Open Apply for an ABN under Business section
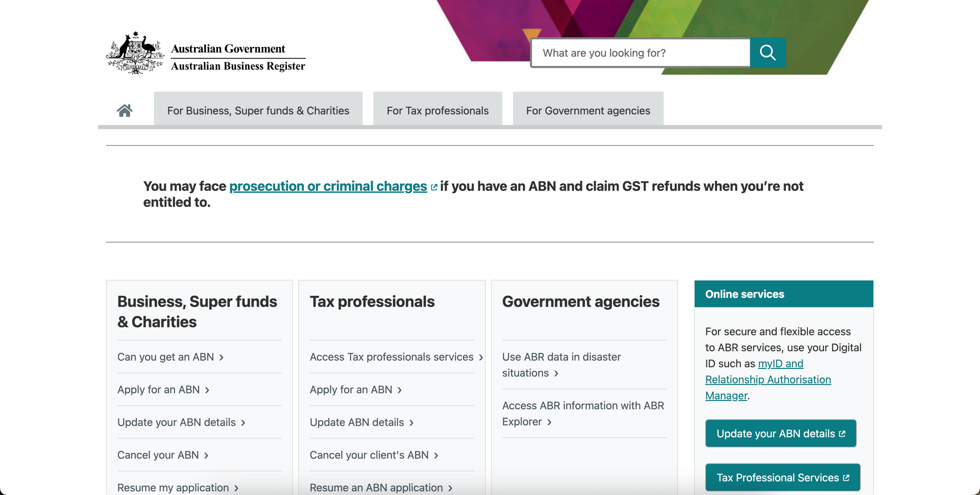980x495 pixels. pyautogui.click(x=159, y=390)
